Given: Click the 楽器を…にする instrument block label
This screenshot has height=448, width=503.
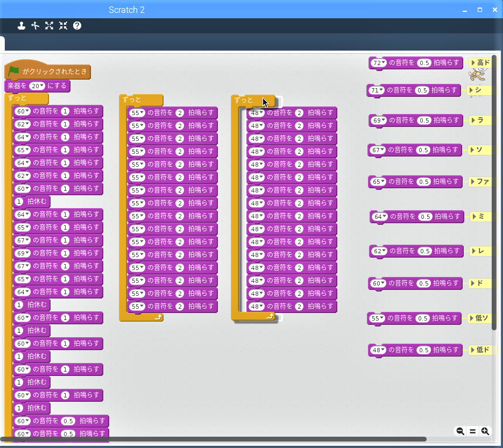Looking at the screenshot, I should click(x=37, y=86).
